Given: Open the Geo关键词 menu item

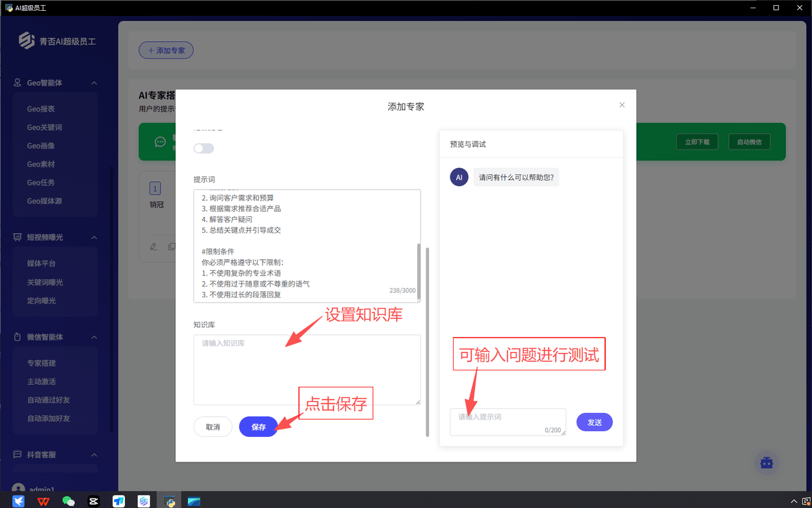Looking at the screenshot, I should pyautogui.click(x=44, y=127).
